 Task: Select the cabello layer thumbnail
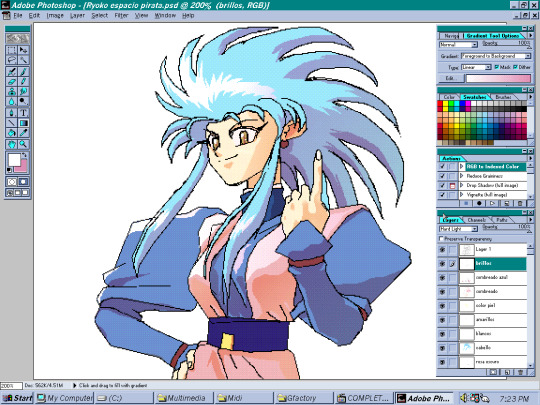coord(467,348)
